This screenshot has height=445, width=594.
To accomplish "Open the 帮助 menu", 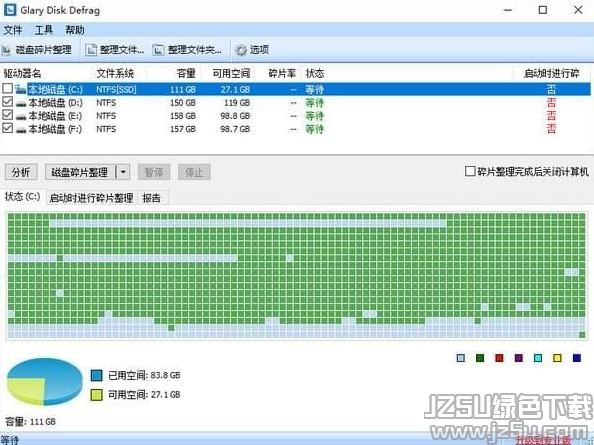I will click(x=75, y=30).
